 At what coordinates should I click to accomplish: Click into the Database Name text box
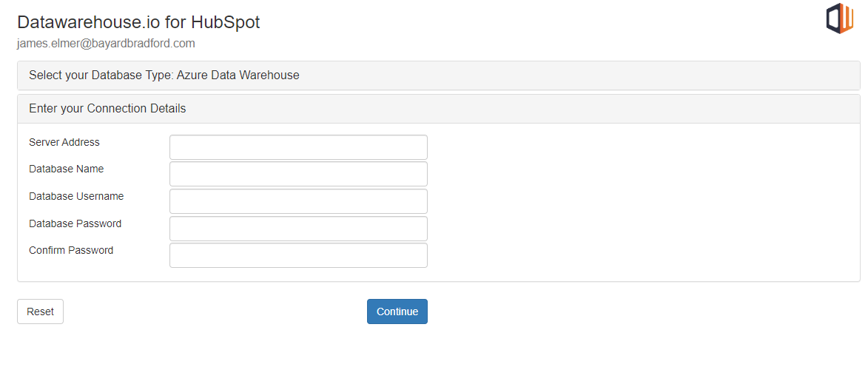298,174
